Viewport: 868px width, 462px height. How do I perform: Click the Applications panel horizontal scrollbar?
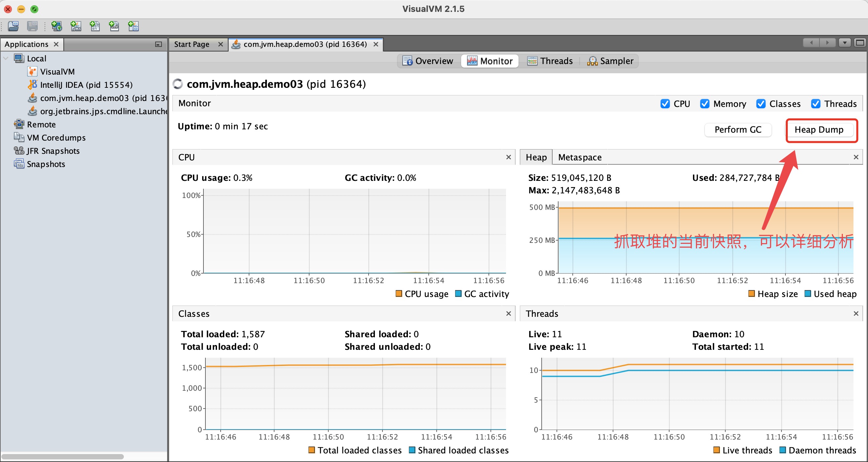pyautogui.click(x=63, y=457)
